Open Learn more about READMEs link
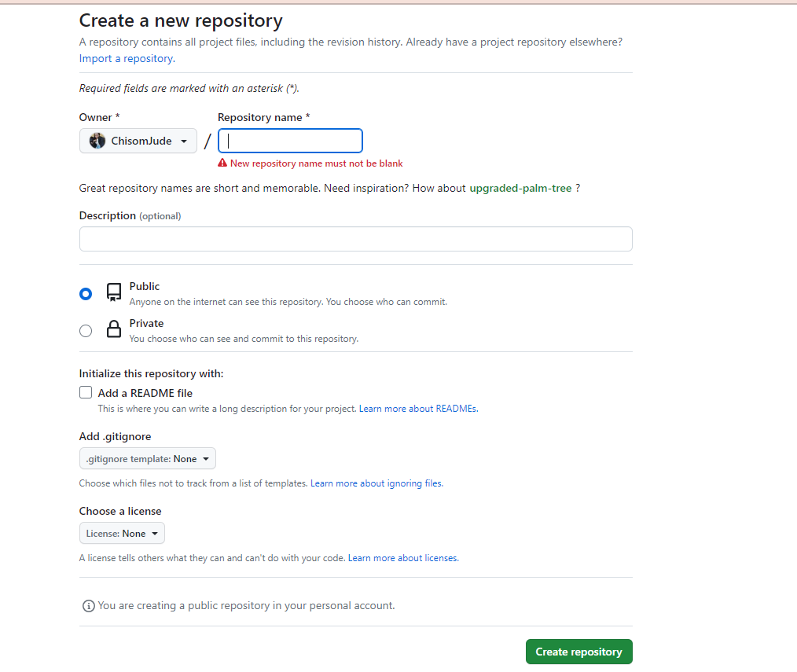 (x=418, y=409)
